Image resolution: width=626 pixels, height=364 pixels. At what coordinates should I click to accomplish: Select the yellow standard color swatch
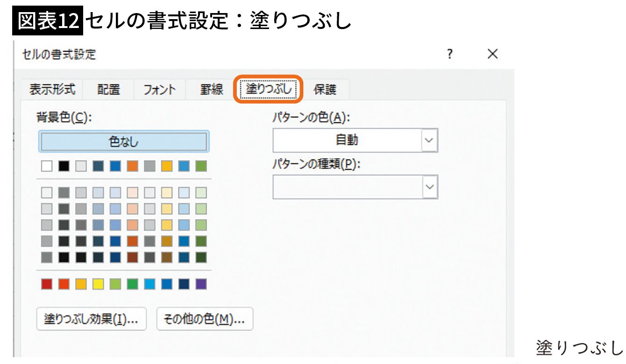(98, 284)
